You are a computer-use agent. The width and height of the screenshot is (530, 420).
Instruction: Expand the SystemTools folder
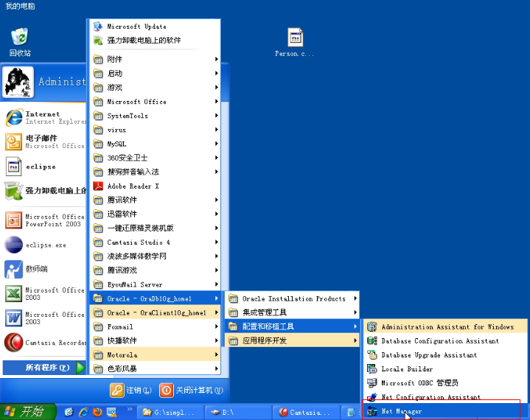[155, 116]
